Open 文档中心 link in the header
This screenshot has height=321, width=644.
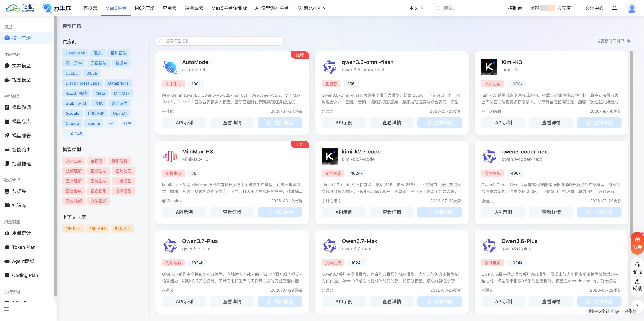coord(594,8)
